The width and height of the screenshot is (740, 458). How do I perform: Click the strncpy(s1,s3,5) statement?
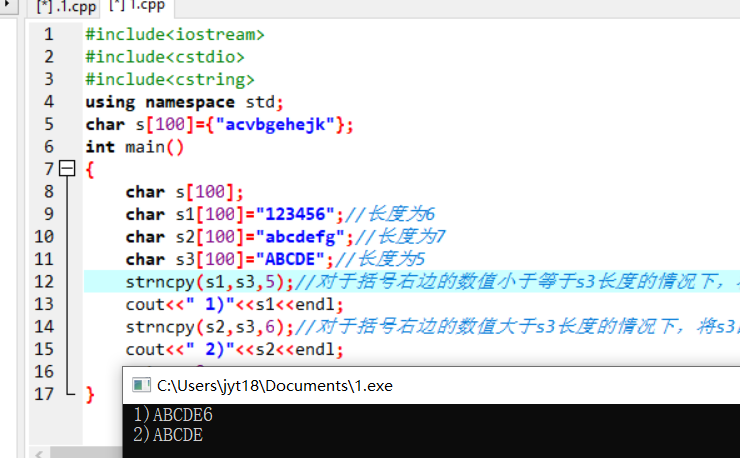pyautogui.click(x=210, y=282)
